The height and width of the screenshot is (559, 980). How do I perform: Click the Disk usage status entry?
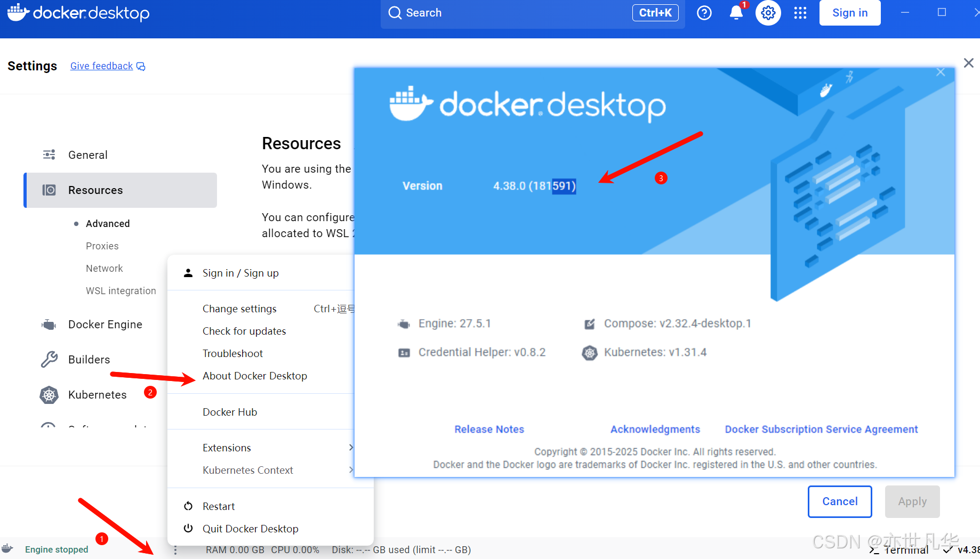pyautogui.click(x=401, y=550)
